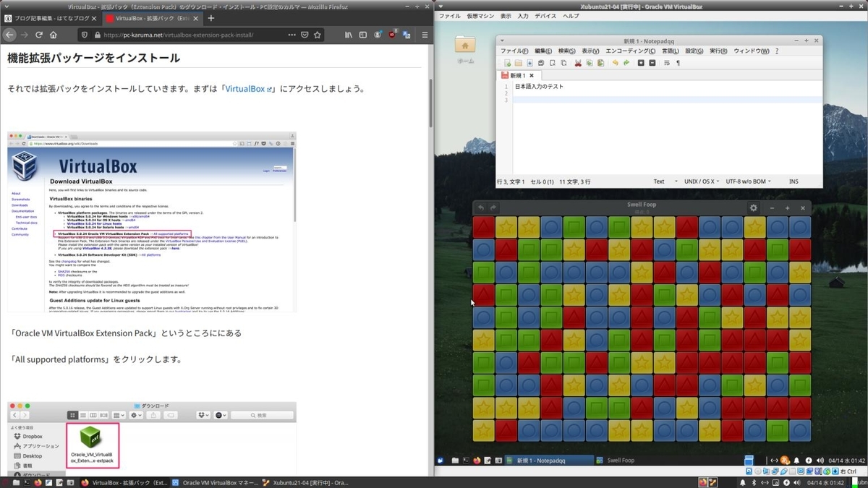Viewport: 868px width, 488px height.
Task: Toggle Firefox sidebar icon
Action: (x=363, y=35)
